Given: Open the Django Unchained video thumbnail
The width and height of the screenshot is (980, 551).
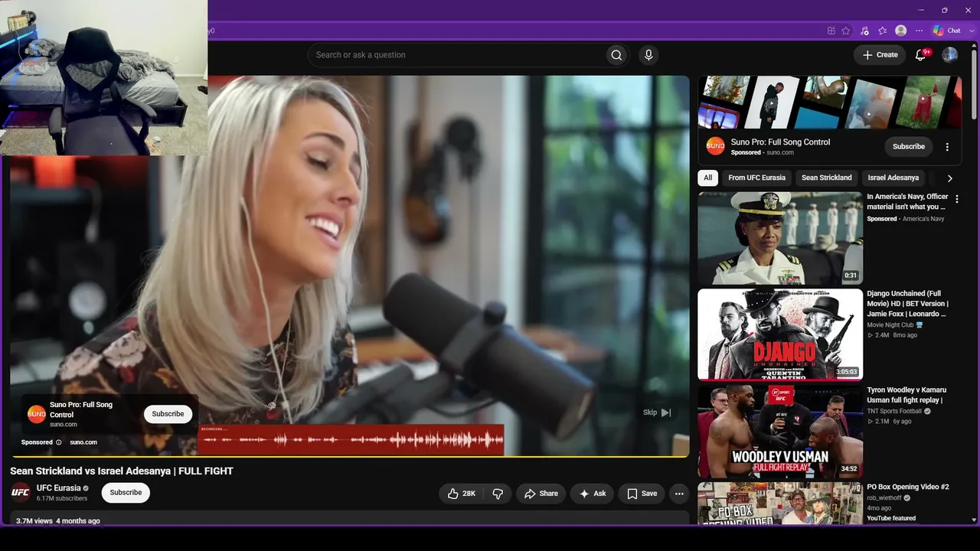Looking at the screenshot, I should (x=780, y=334).
